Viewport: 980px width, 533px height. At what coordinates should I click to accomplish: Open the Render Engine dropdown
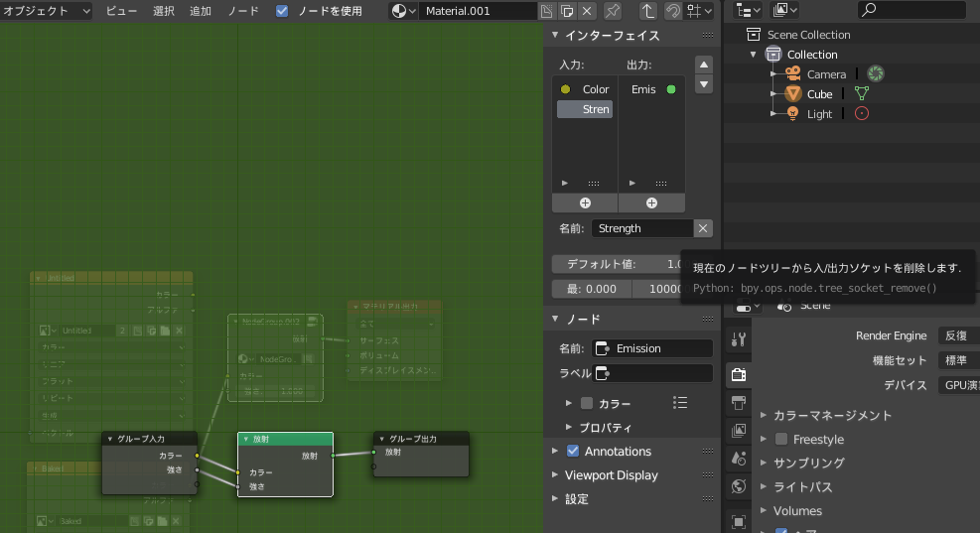[959, 336]
